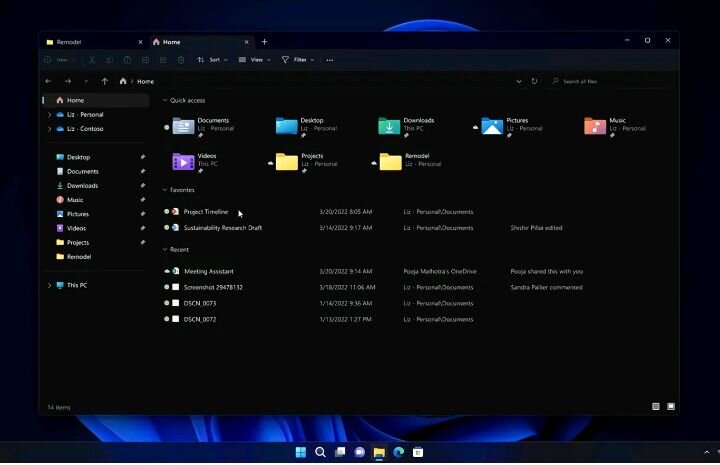The image size is (720, 465).
Task: Switch to the Remodel tab
Action: 90,42
